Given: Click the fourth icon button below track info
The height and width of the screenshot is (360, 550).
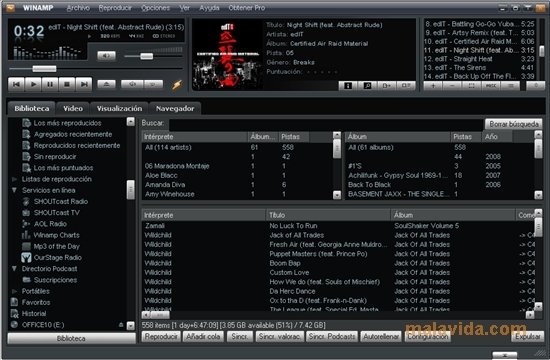Looking at the screenshot, I should point(406,85).
